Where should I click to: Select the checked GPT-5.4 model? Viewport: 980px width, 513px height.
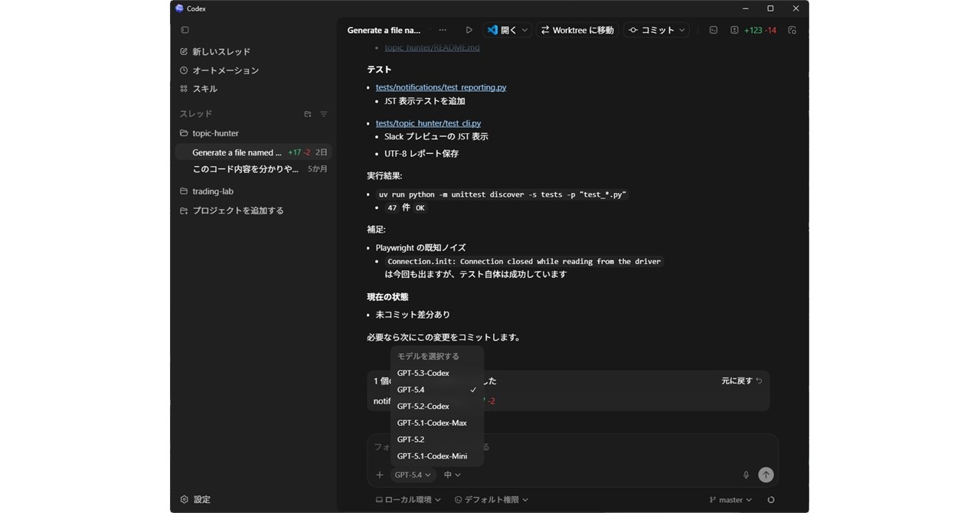[x=437, y=390]
